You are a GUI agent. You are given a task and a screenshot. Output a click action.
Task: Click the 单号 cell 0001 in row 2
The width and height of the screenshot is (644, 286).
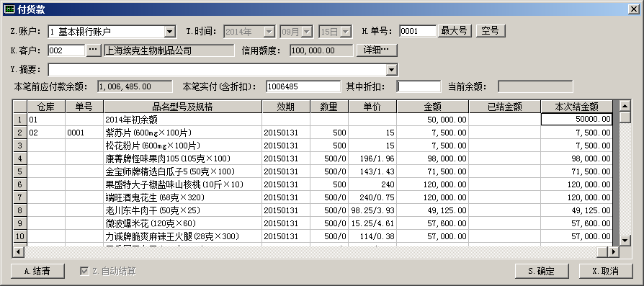point(84,133)
